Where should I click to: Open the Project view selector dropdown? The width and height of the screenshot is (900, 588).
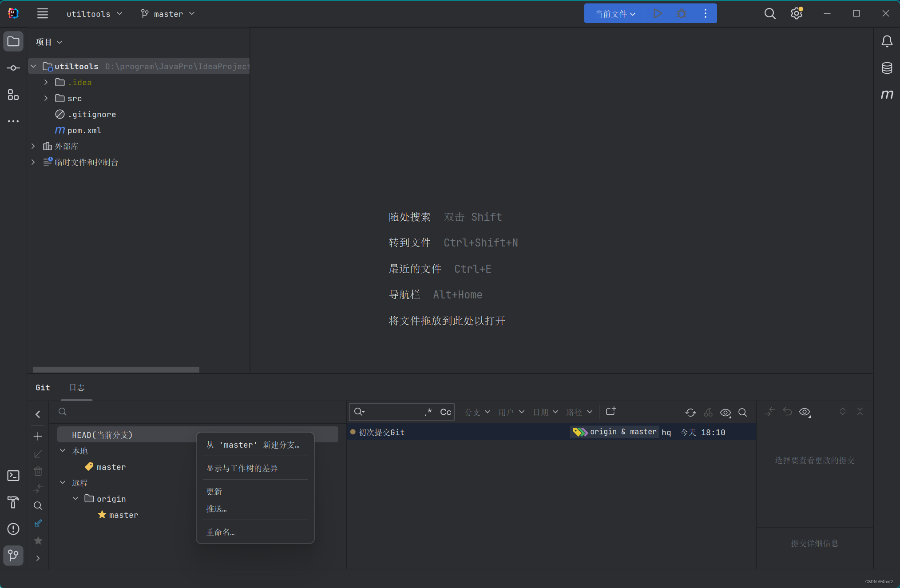[x=49, y=42]
